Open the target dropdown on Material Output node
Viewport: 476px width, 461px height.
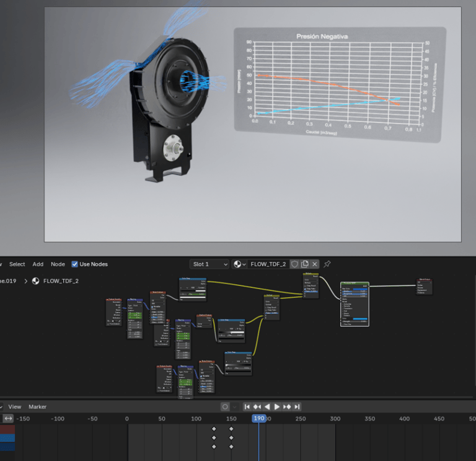point(425,282)
